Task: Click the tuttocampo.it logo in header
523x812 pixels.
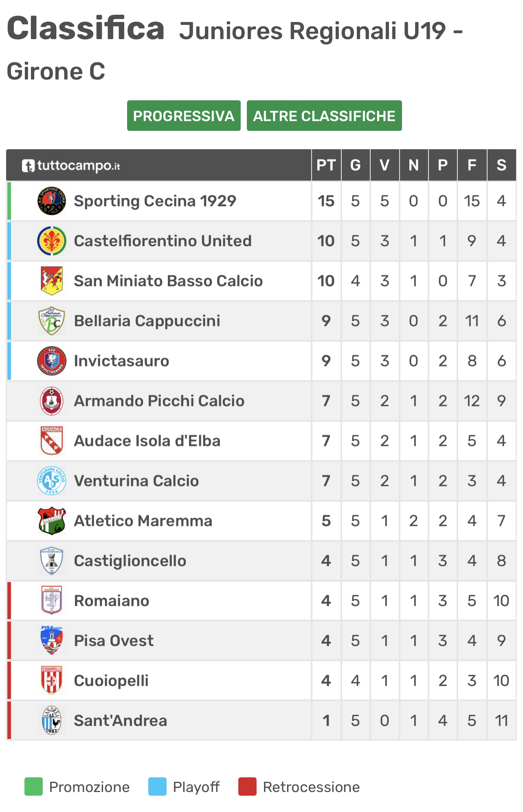Action: click(x=71, y=165)
